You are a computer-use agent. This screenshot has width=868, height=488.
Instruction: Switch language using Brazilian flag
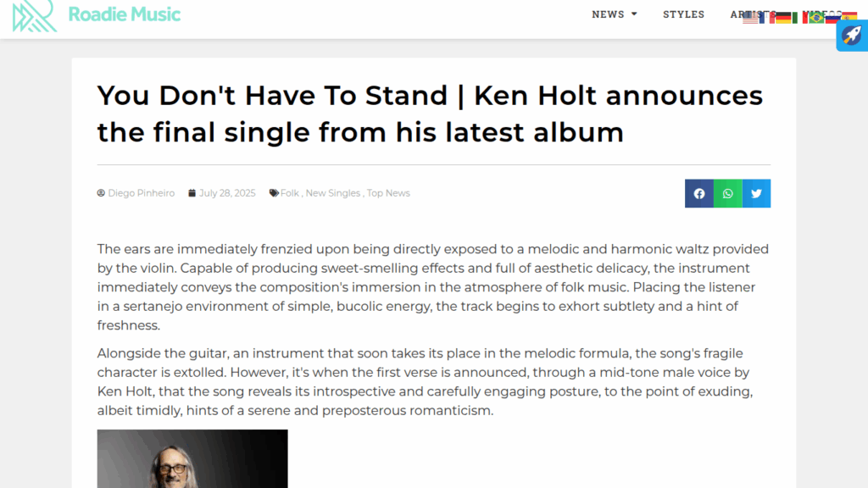pyautogui.click(x=816, y=17)
